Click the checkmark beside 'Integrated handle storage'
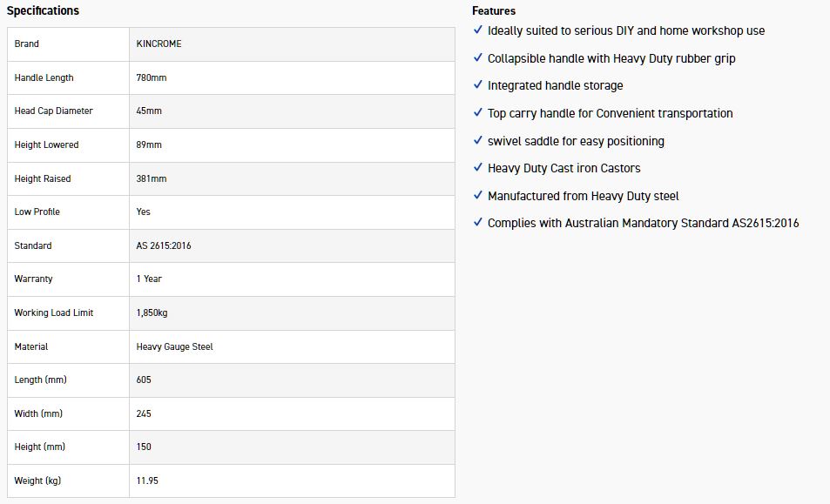The image size is (830, 504). pos(477,85)
